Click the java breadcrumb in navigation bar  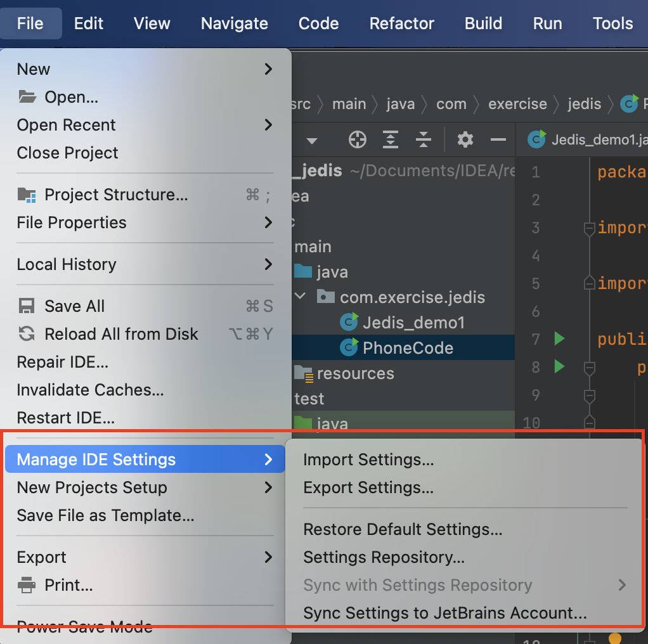click(401, 104)
